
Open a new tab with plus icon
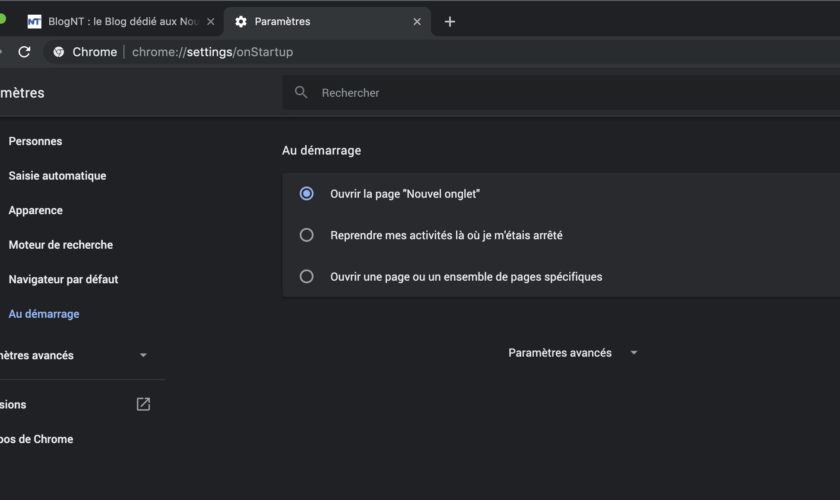click(450, 21)
